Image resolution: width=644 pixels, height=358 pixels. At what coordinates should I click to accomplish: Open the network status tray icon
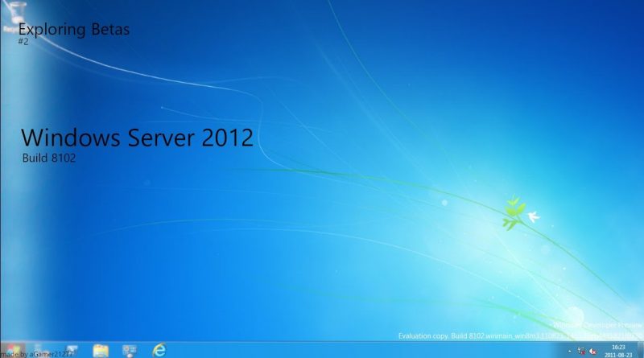[581, 351]
